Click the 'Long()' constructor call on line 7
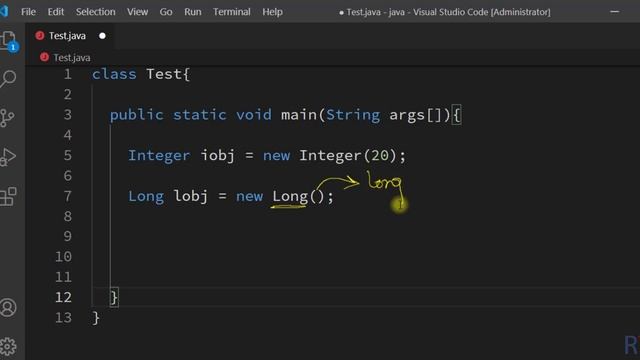This screenshot has height=360, width=640. [x=298, y=197]
